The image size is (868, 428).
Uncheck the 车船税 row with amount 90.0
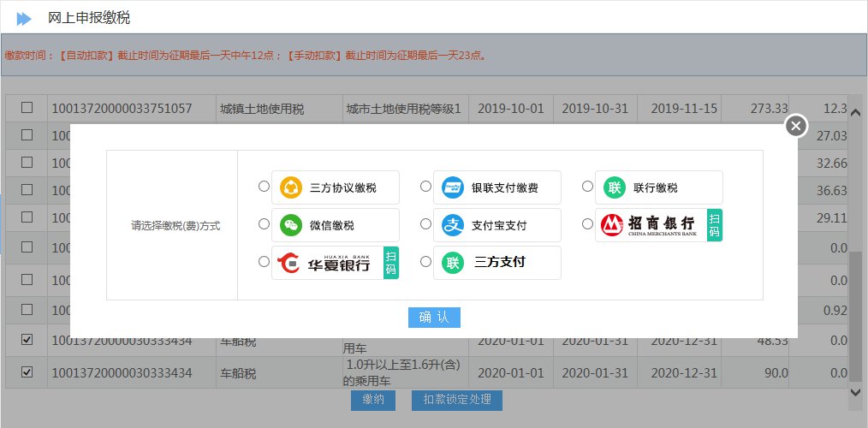pos(27,372)
